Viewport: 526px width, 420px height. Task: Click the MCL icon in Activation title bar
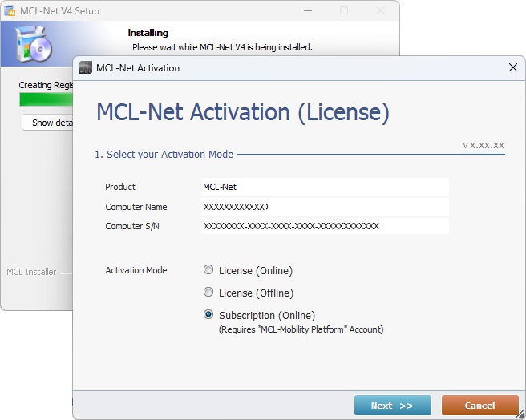point(86,67)
